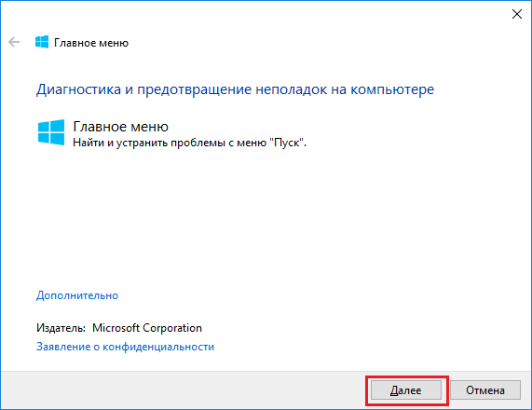The width and height of the screenshot is (532, 410).
Task: Click the quoted word Пуск in description
Action: (287, 143)
